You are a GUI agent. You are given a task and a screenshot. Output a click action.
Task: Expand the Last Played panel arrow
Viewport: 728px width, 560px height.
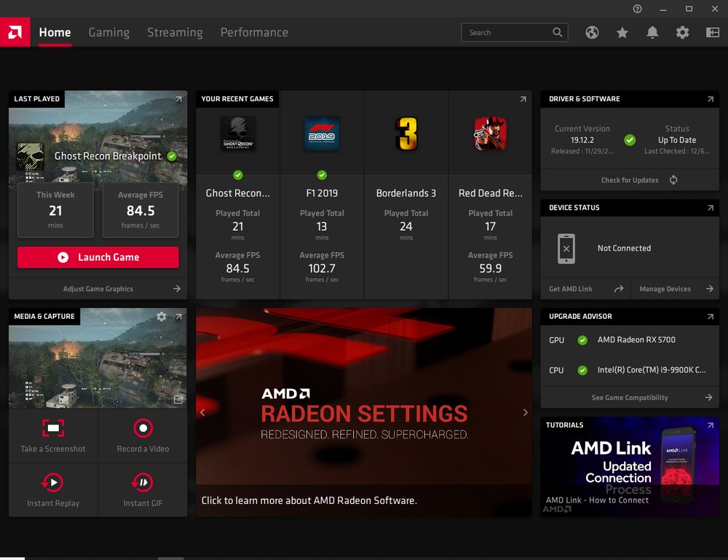pyautogui.click(x=179, y=99)
